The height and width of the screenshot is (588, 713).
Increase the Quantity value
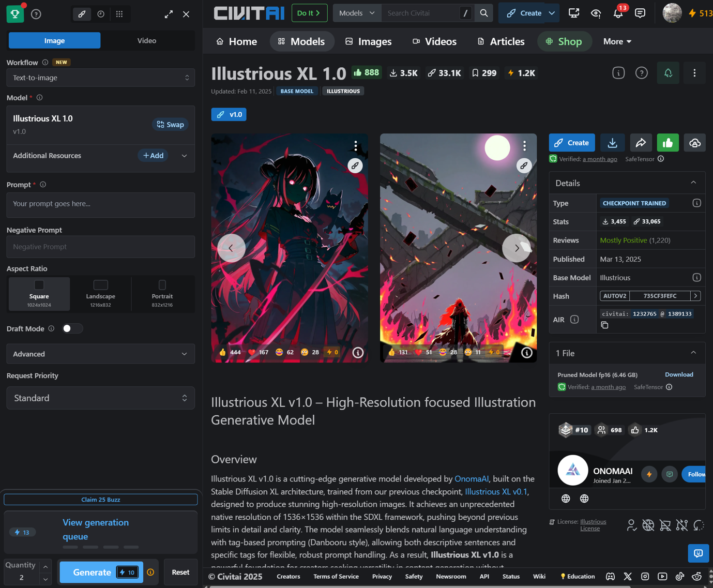click(x=45, y=566)
